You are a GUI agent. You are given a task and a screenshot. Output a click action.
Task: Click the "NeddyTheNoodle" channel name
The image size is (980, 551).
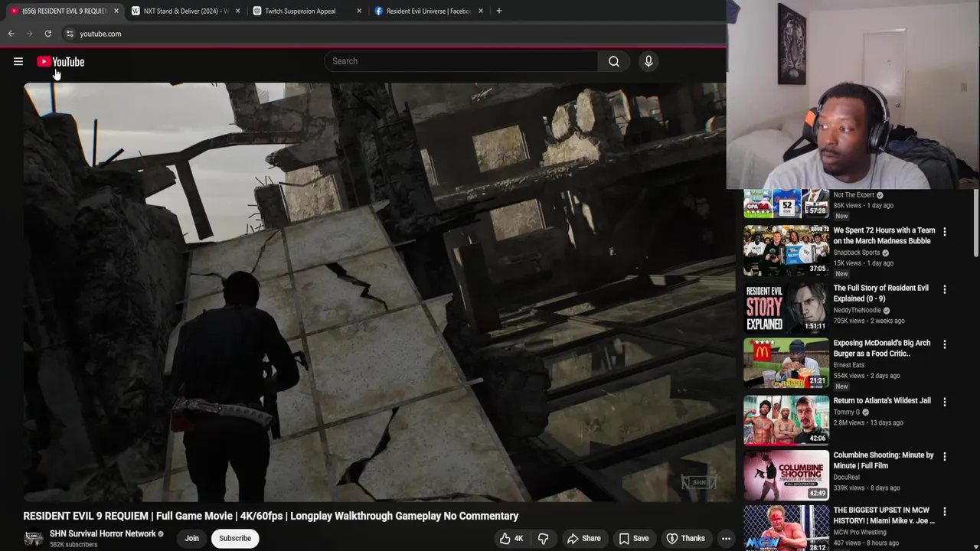[857, 311]
